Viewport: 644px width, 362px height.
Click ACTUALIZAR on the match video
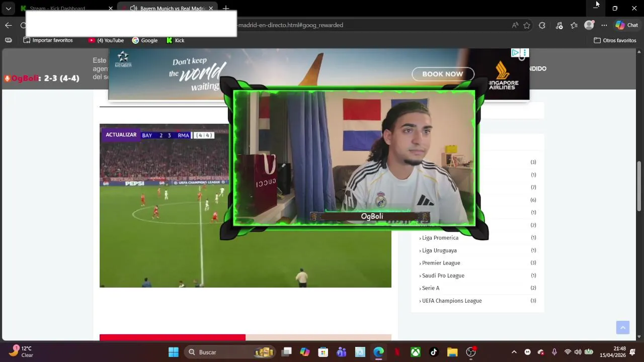pos(121,135)
